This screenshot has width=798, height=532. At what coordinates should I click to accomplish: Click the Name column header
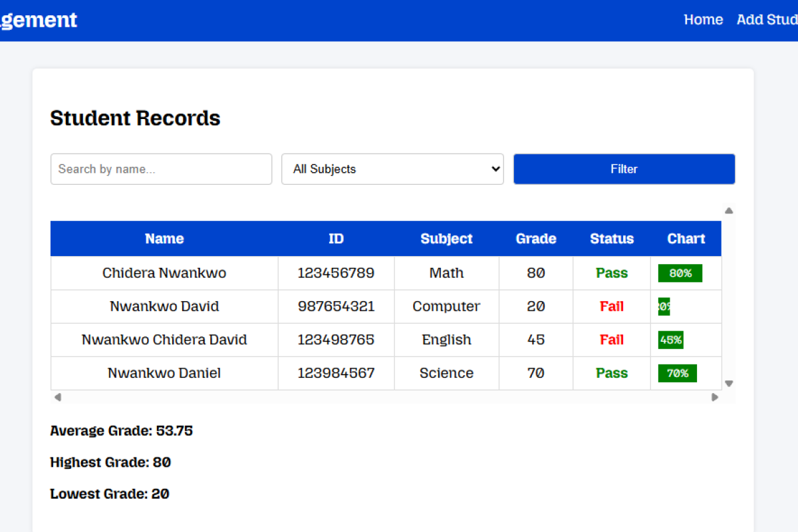[x=164, y=238]
